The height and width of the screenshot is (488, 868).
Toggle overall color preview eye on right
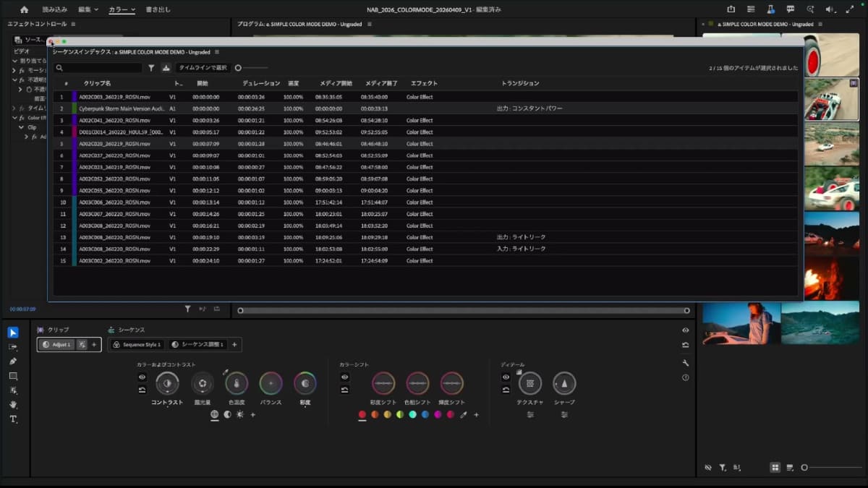(x=685, y=330)
